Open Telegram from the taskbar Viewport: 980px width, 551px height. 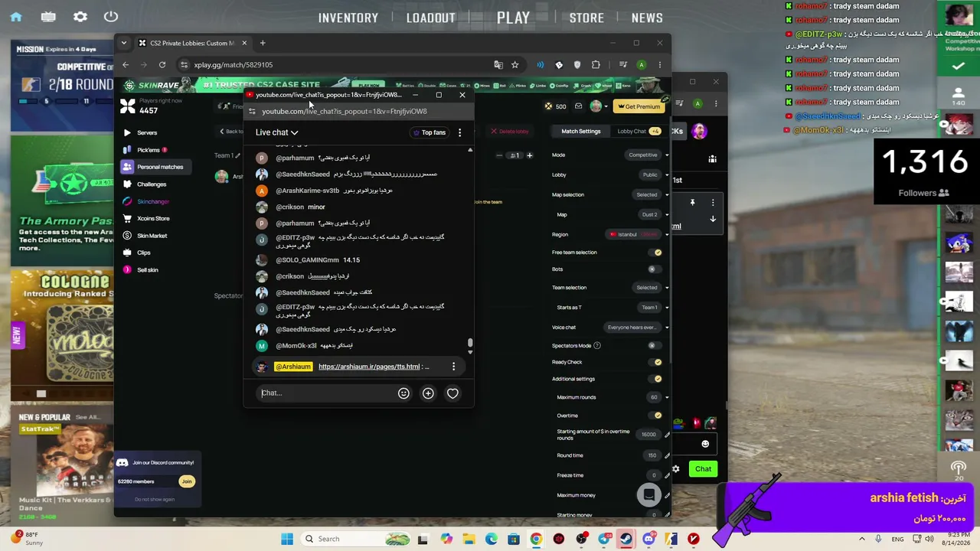(x=604, y=539)
